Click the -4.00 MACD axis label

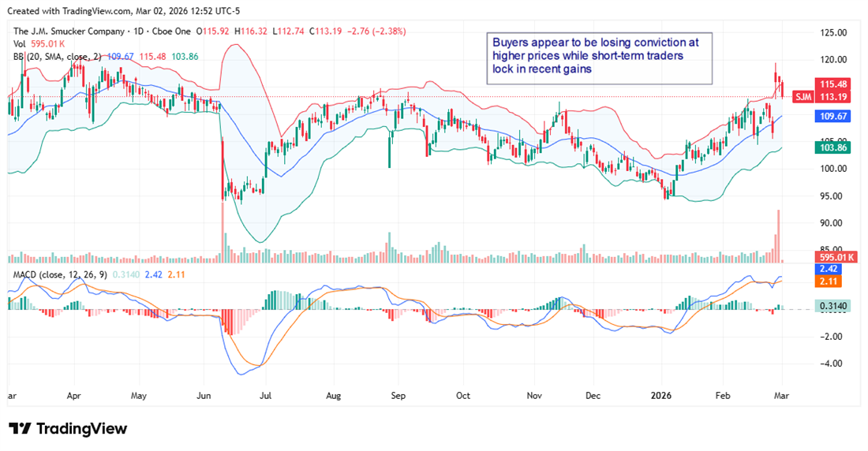(833, 363)
